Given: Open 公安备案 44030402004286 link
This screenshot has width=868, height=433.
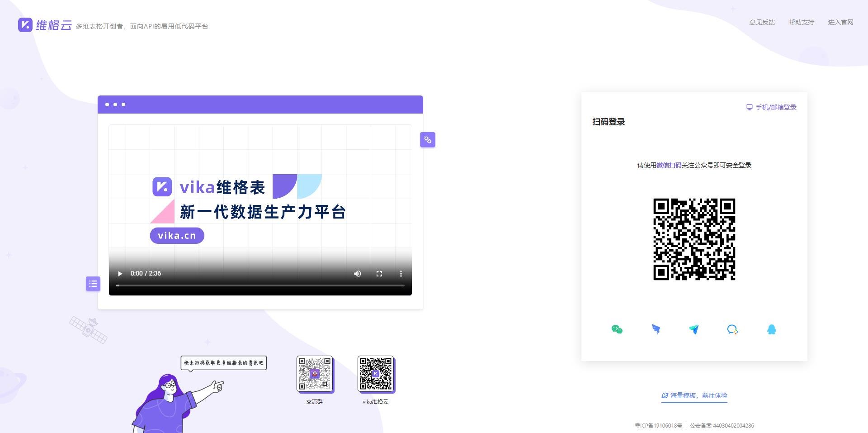Looking at the screenshot, I should tap(722, 425).
